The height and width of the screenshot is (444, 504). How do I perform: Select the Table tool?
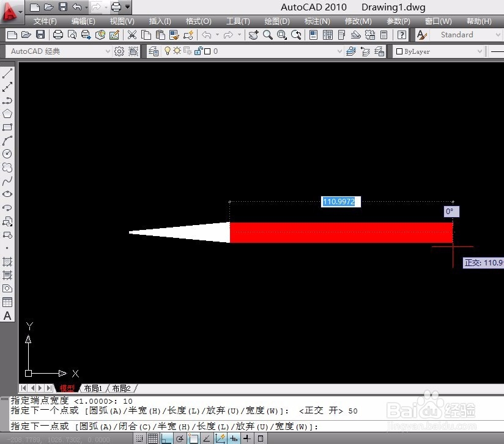7,302
